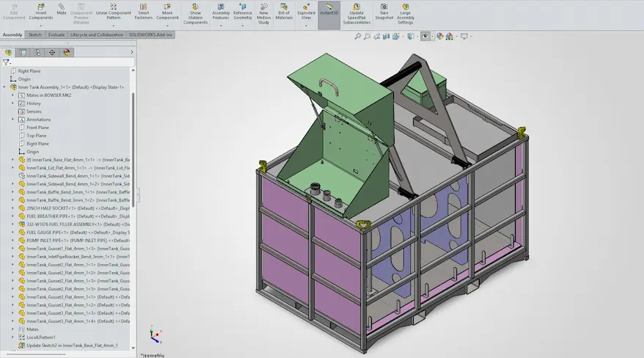
Task: Click the Smart Fasteners tool
Action: pos(143,12)
